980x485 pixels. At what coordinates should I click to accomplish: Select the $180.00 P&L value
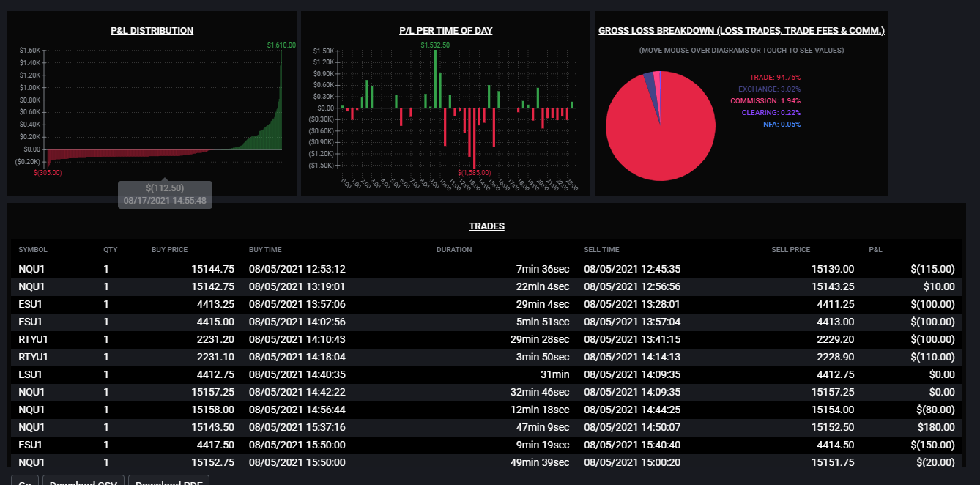tap(938, 427)
